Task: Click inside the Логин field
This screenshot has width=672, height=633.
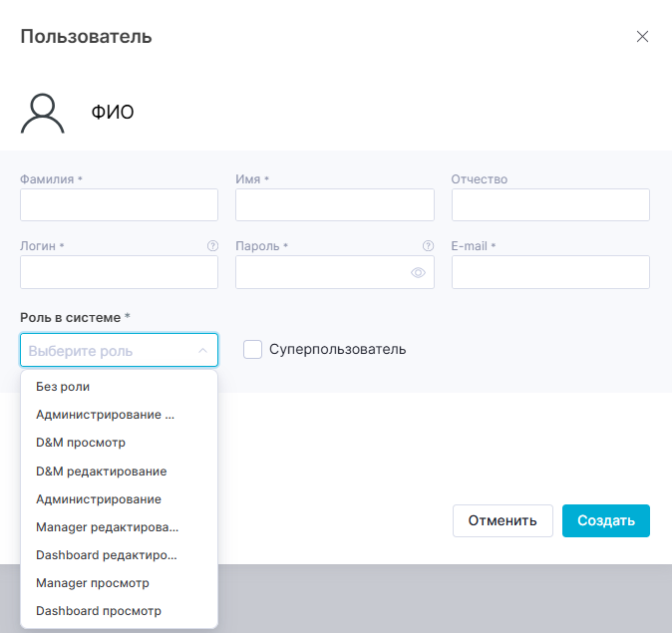Action: coord(119,272)
